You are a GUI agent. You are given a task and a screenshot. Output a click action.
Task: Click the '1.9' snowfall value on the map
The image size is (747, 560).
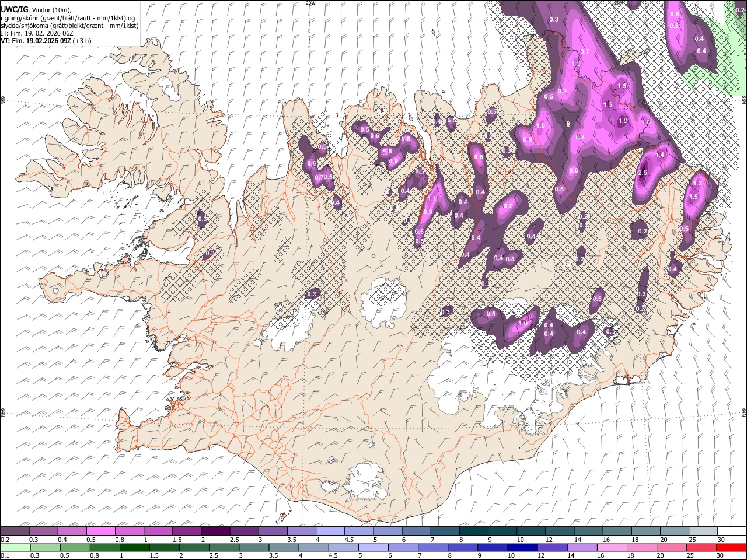pos(623,121)
